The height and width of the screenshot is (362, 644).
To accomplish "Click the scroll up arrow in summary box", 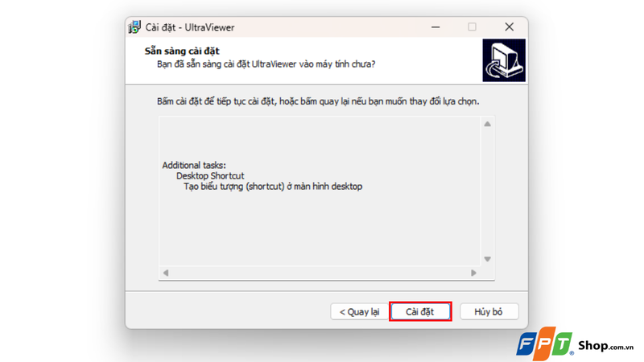I will pos(488,124).
